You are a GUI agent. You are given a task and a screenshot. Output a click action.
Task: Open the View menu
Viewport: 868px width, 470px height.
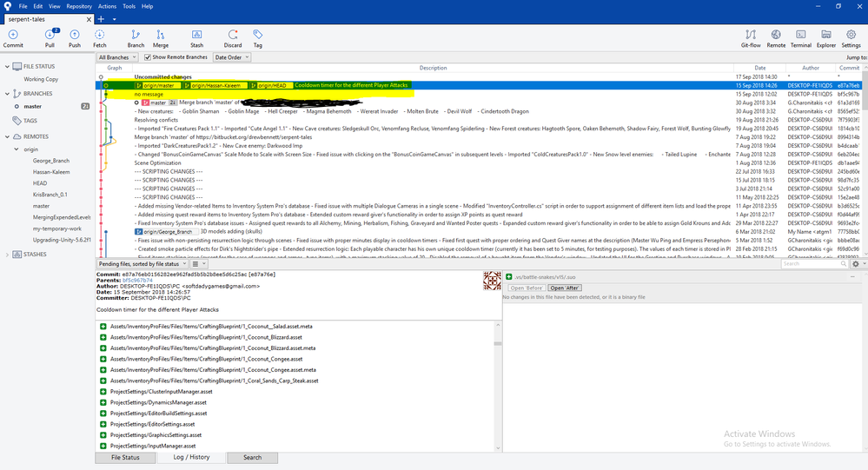click(54, 7)
